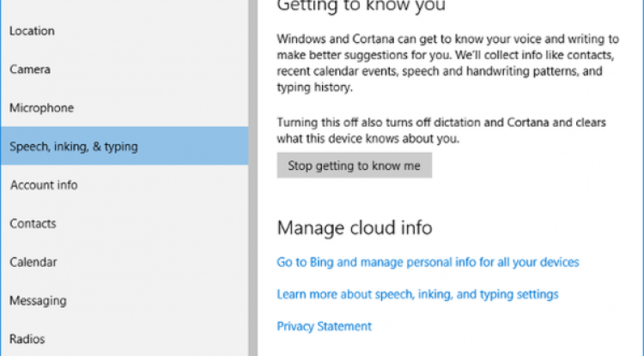Select Camera in the sidebar
Viewport: 644px width, 356px height.
coord(125,69)
